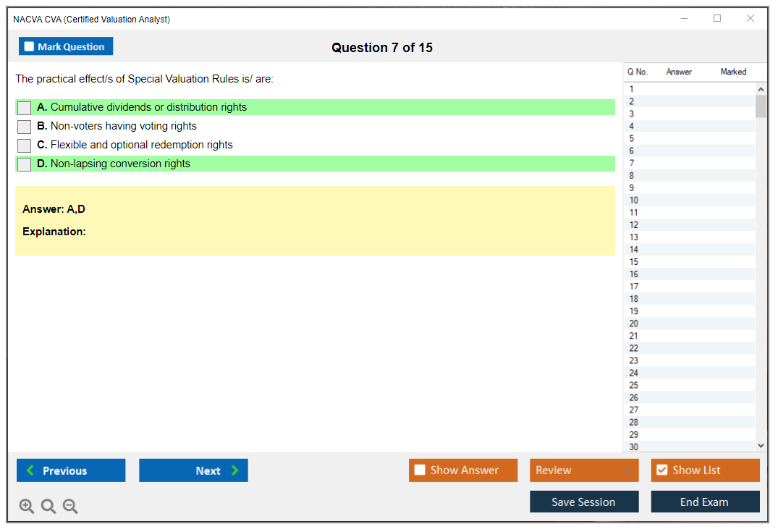Select answer A Cumulative dividends checkbox
Viewport: 778px width, 532px height.
point(24,108)
